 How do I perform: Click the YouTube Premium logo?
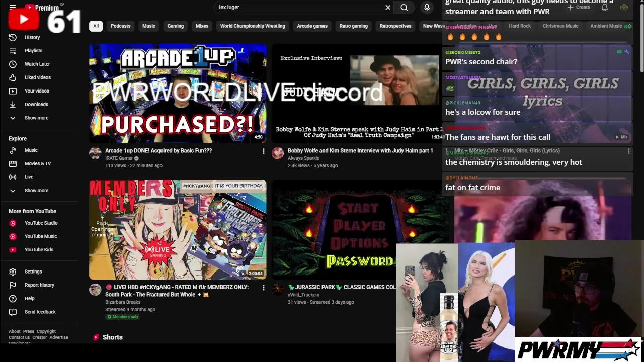click(x=42, y=8)
